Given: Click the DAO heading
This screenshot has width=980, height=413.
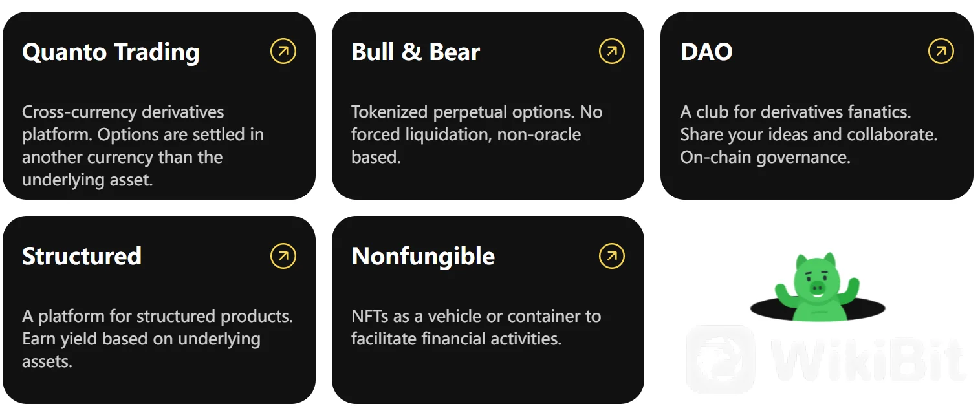Looking at the screenshot, I should pyautogui.click(x=706, y=52).
